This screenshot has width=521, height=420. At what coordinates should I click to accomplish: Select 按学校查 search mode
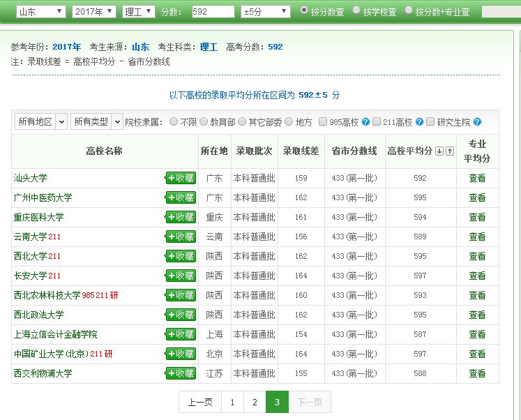click(356, 10)
